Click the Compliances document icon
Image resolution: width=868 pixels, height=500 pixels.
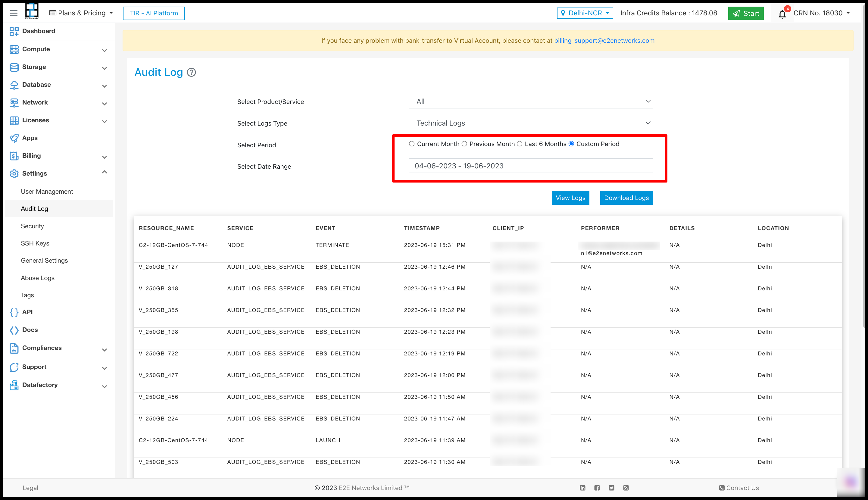pyautogui.click(x=14, y=348)
